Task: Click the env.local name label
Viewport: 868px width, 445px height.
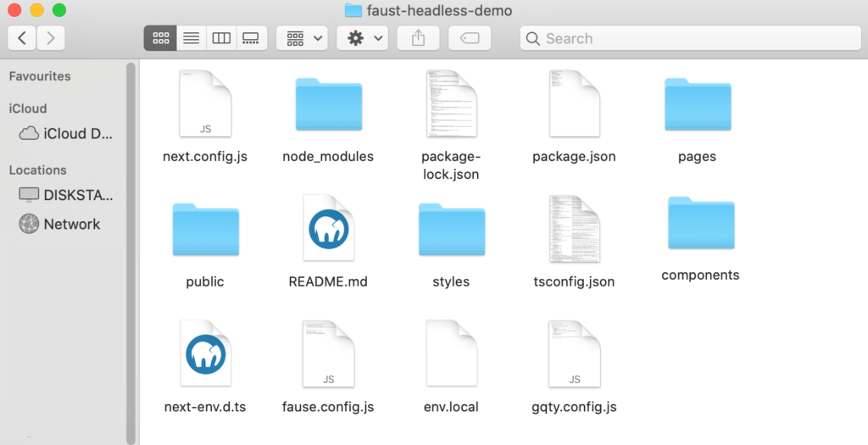Action: 451,407
